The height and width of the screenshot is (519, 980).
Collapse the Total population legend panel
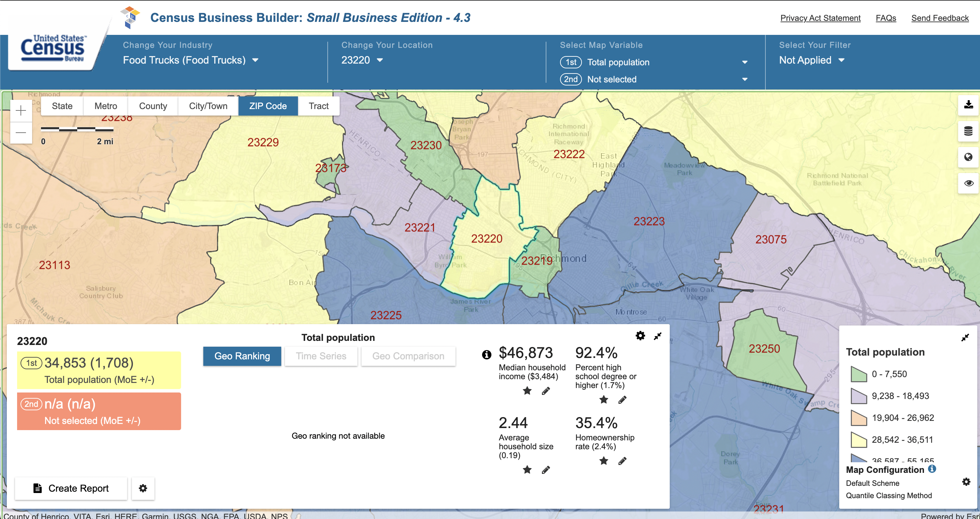pos(965,337)
